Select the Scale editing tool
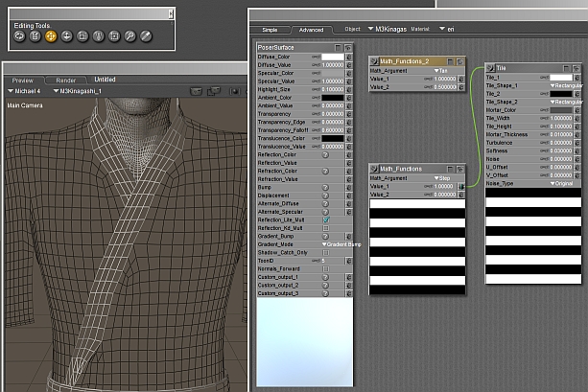This screenshot has width=588, height=392. coord(82,36)
